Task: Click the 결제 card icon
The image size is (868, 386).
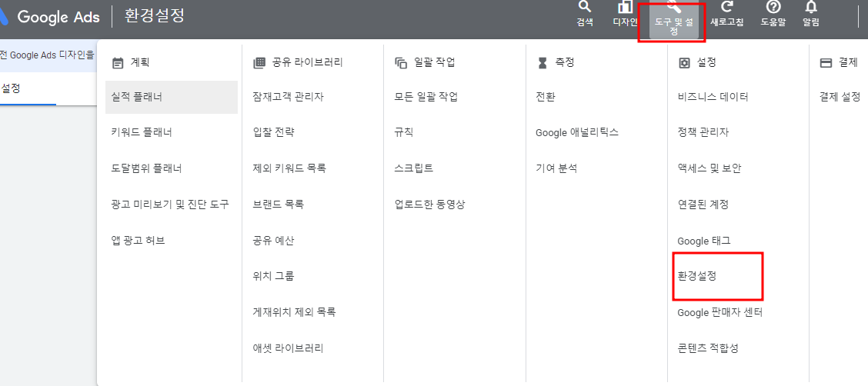Action: click(826, 63)
